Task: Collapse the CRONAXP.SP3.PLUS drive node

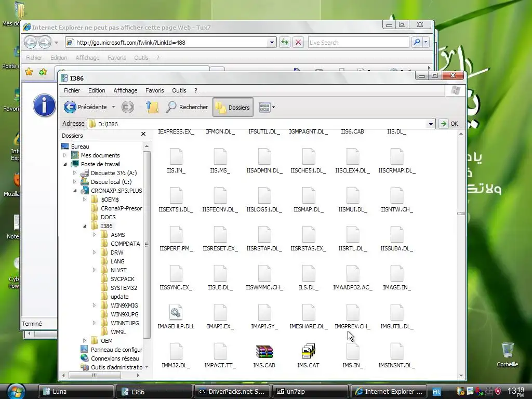Action: 75,191
